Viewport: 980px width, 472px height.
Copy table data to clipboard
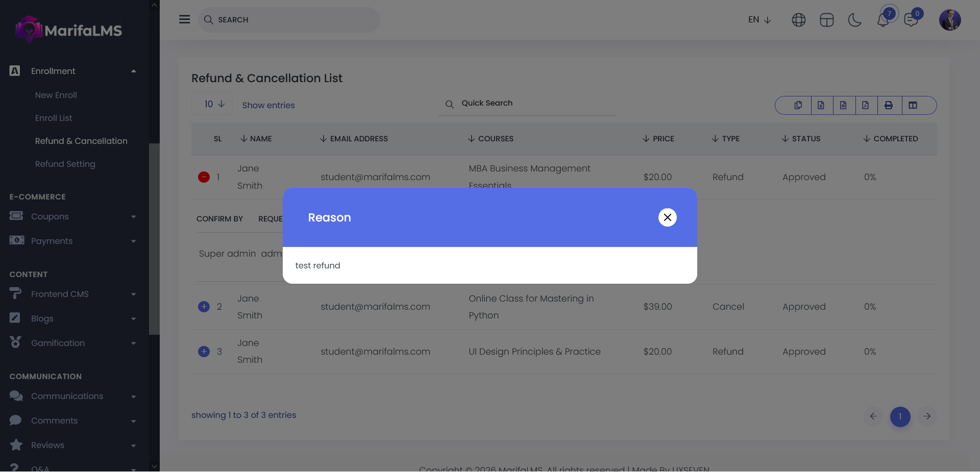click(x=798, y=105)
